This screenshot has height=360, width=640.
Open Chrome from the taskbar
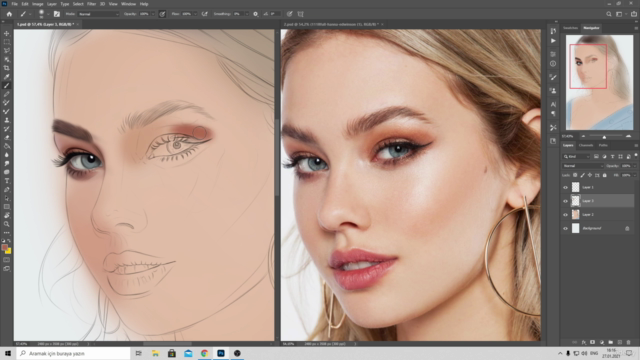[x=204, y=353]
